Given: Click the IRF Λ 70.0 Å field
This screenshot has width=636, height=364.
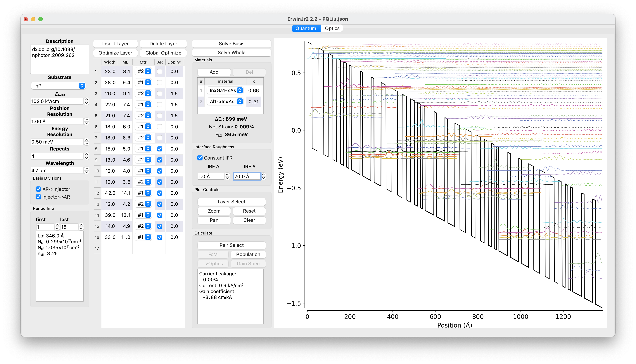Looking at the screenshot, I should coord(247,176).
